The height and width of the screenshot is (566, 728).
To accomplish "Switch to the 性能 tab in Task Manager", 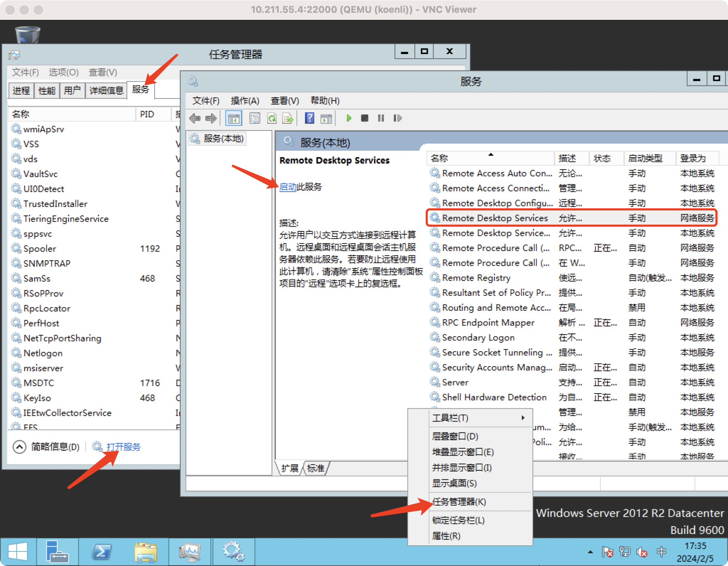I will 46,90.
